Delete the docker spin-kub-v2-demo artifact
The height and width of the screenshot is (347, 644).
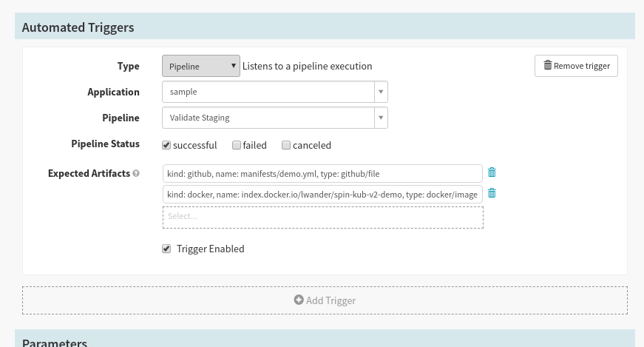pos(492,193)
